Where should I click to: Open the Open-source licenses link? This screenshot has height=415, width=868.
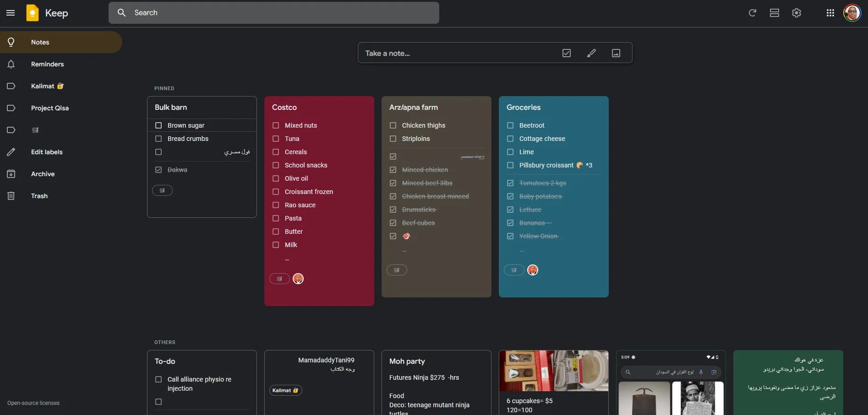tap(33, 403)
